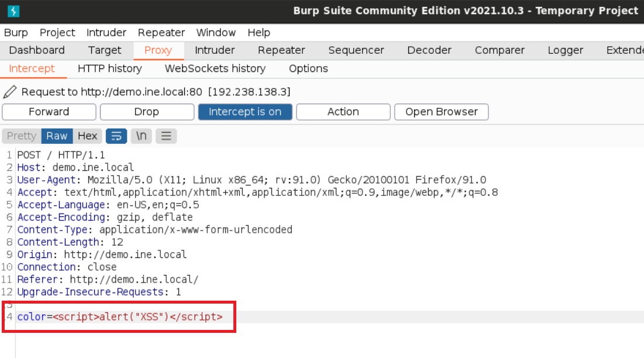Open the Repeater menu in menu bar
This screenshot has height=358, width=644.
click(161, 32)
